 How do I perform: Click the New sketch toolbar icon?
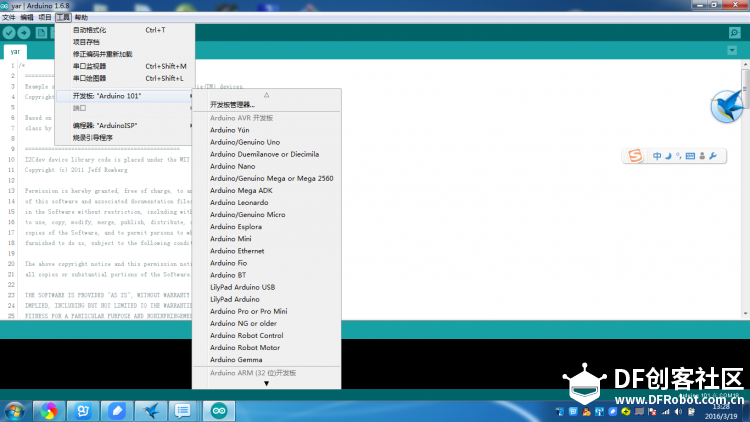coord(42,33)
